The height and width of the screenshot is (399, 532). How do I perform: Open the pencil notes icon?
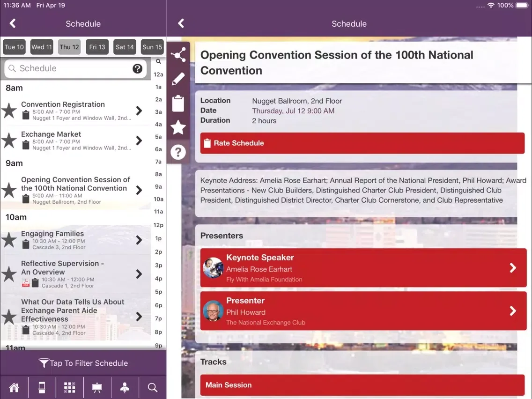[x=178, y=79]
